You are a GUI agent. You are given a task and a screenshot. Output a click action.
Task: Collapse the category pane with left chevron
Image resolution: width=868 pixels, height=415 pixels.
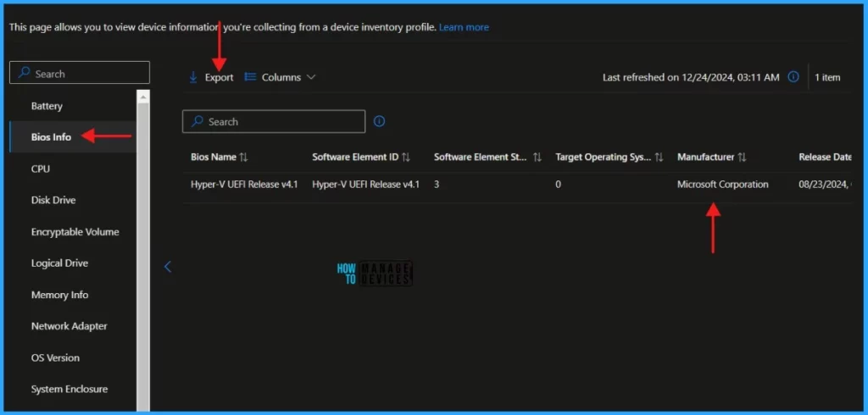(168, 267)
